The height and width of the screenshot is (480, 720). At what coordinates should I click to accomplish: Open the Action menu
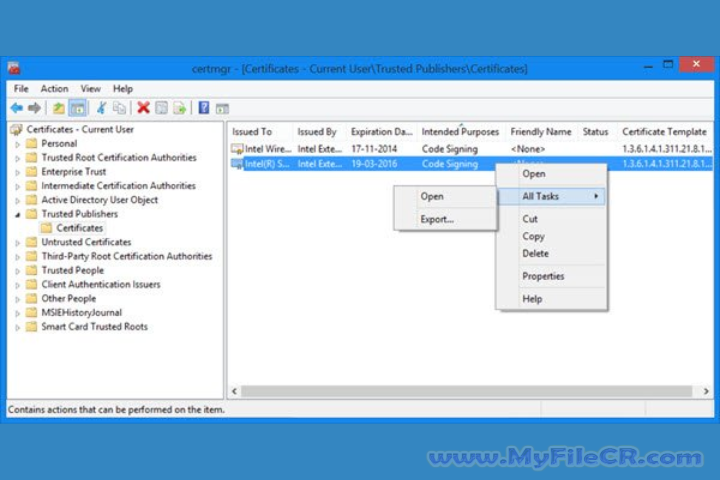pos(54,89)
